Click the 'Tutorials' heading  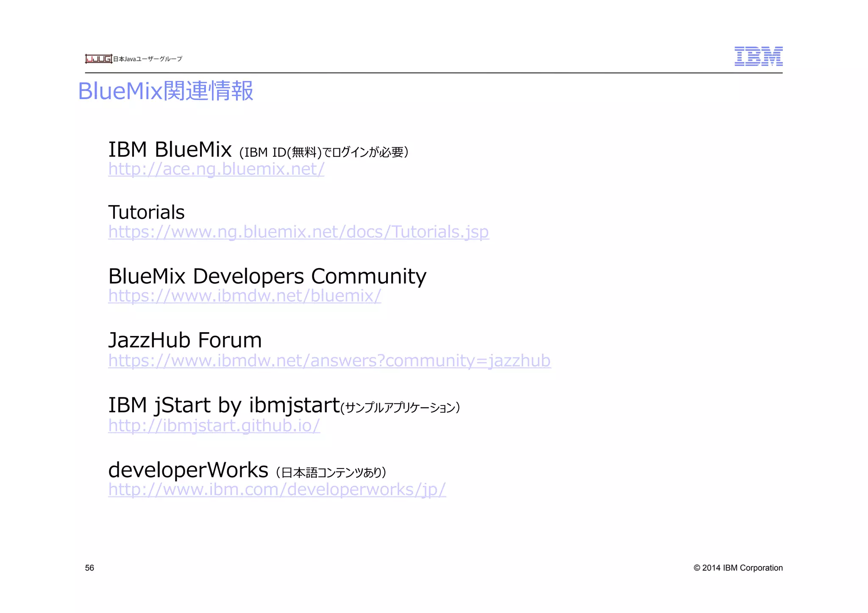146,212
